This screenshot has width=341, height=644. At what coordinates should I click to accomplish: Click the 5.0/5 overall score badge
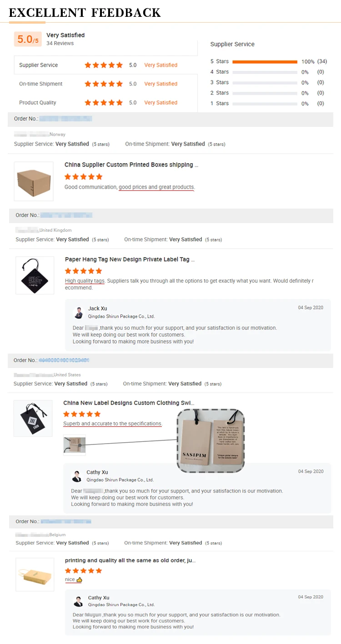point(28,39)
